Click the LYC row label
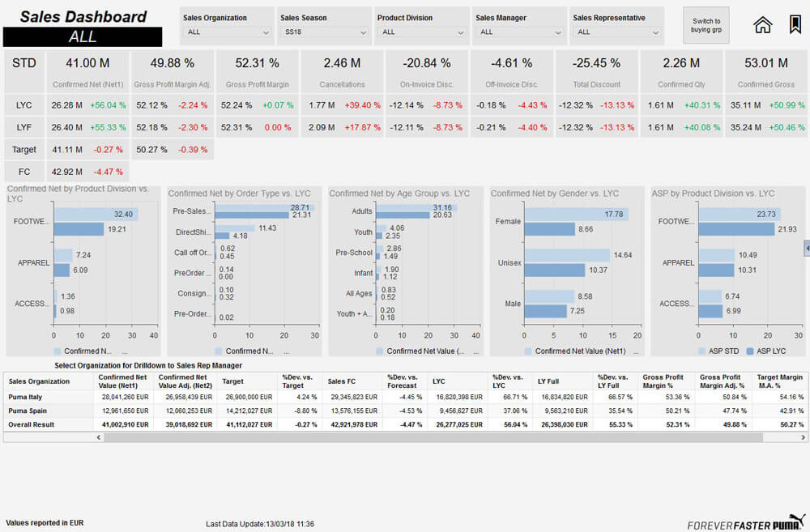 pyautogui.click(x=24, y=105)
